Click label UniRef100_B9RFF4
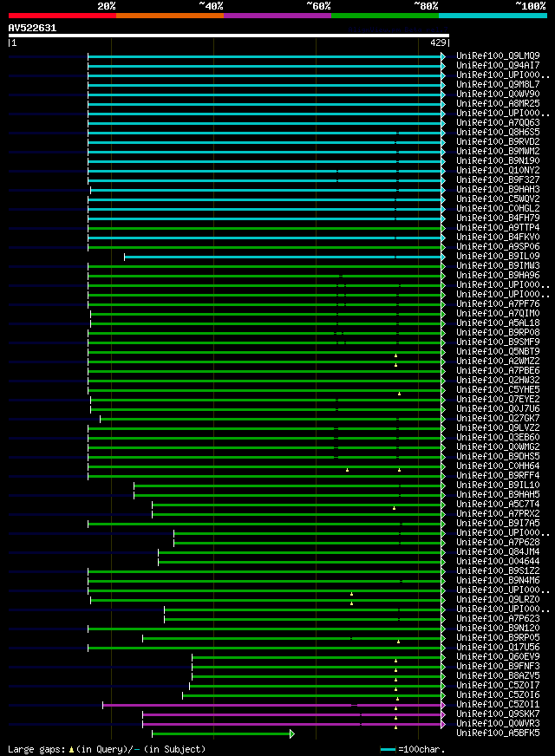 498,475
